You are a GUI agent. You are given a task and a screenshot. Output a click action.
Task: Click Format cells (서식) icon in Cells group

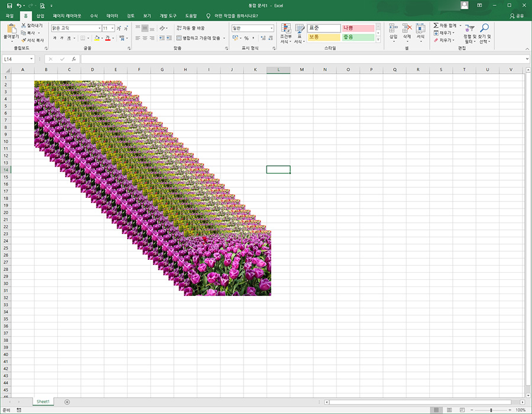click(420, 28)
